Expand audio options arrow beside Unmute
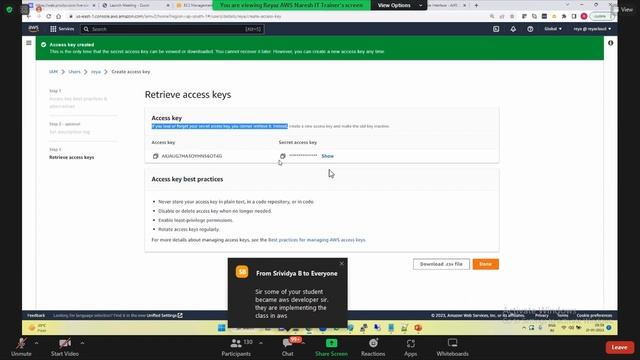This screenshot has width=640, height=360. tap(36, 343)
